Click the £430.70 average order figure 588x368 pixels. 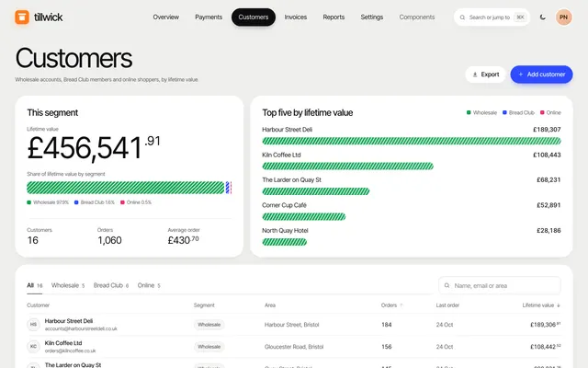(x=184, y=240)
